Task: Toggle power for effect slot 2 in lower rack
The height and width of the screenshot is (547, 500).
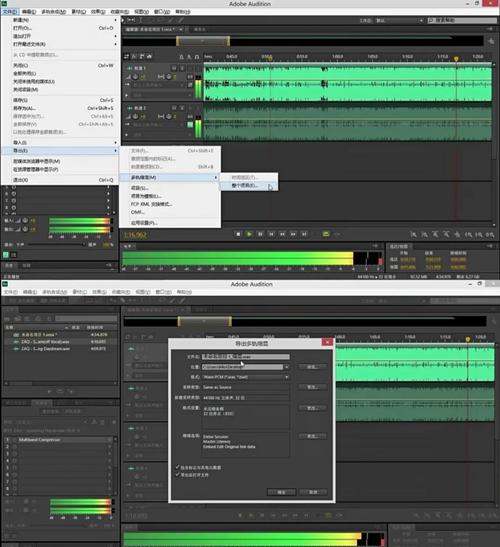Action: coord(14,447)
